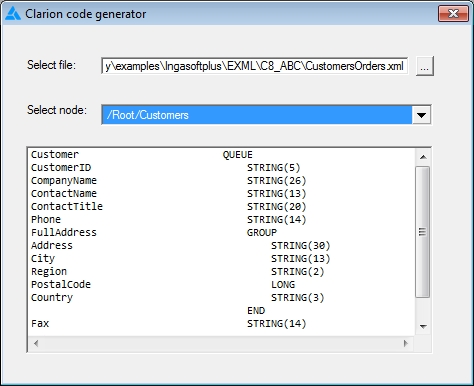Click the PostalCode field name

[x=61, y=284]
